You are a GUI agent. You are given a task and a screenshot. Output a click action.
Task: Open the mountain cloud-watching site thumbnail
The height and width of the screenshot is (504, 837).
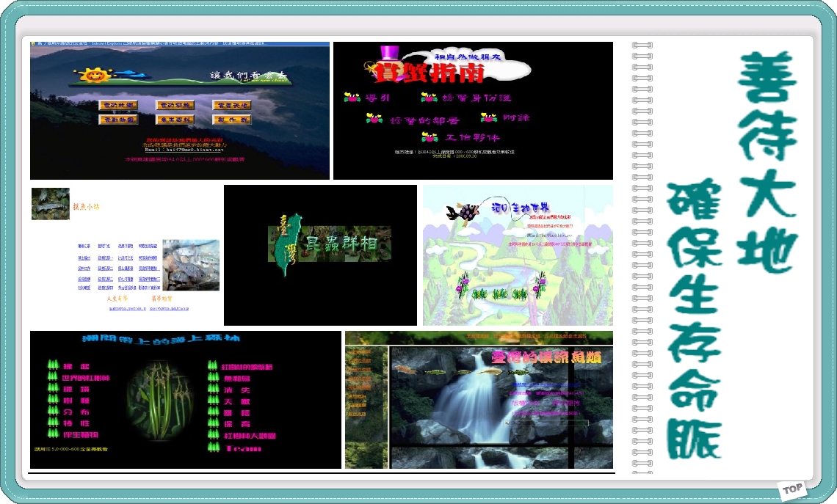(179, 110)
